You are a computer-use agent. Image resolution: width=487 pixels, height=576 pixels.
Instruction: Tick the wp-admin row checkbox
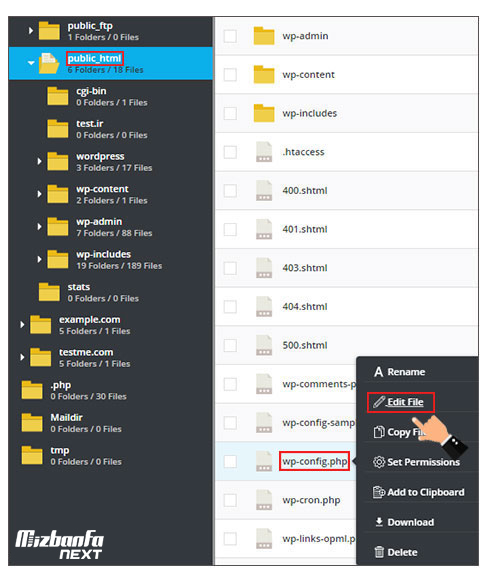230,36
